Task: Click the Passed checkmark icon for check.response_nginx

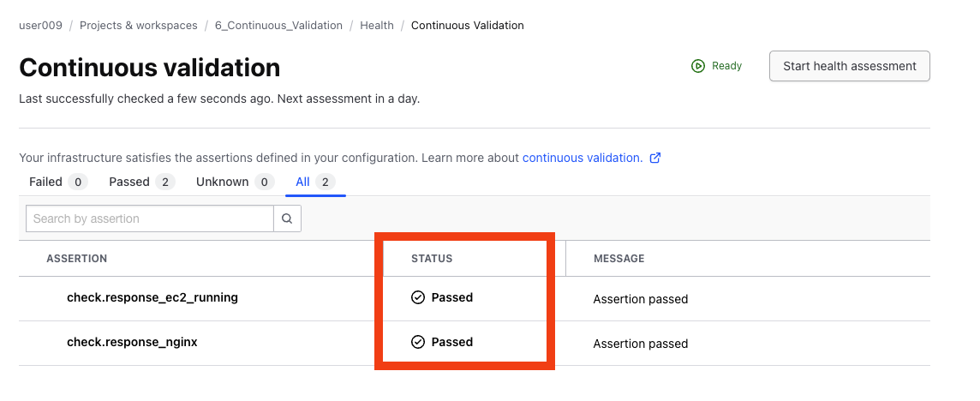Action: click(418, 342)
